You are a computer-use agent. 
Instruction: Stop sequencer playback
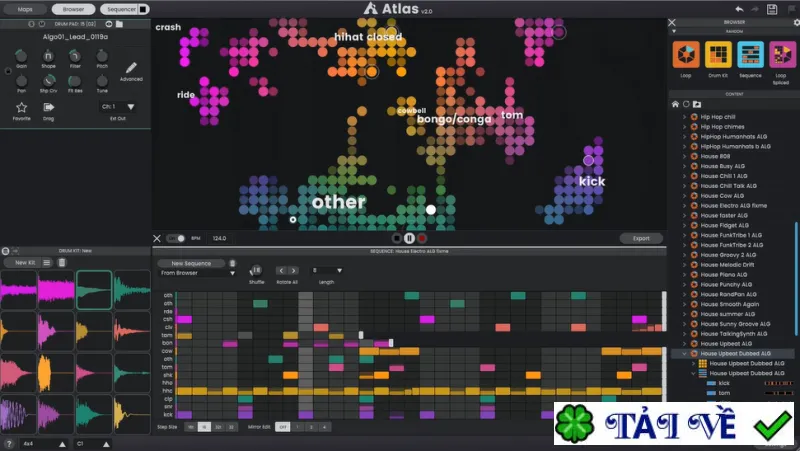point(396,238)
